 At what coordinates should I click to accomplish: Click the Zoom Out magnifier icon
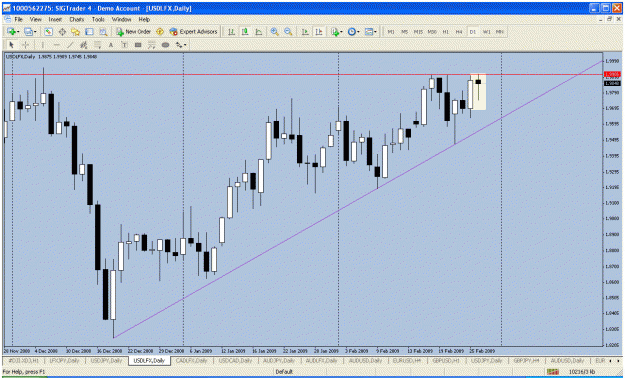[x=288, y=32]
